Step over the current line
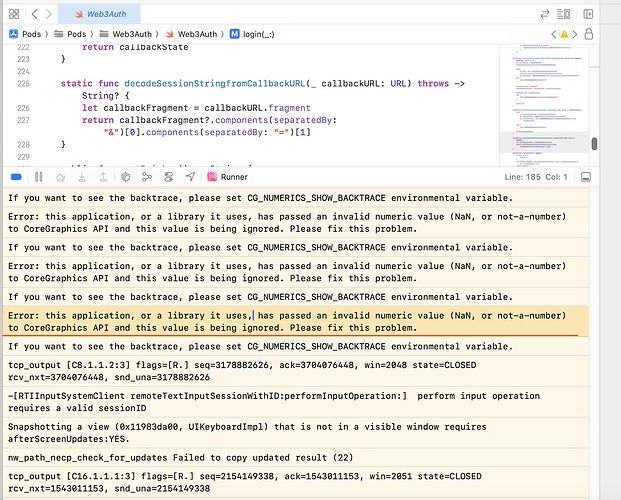 click(60, 177)
